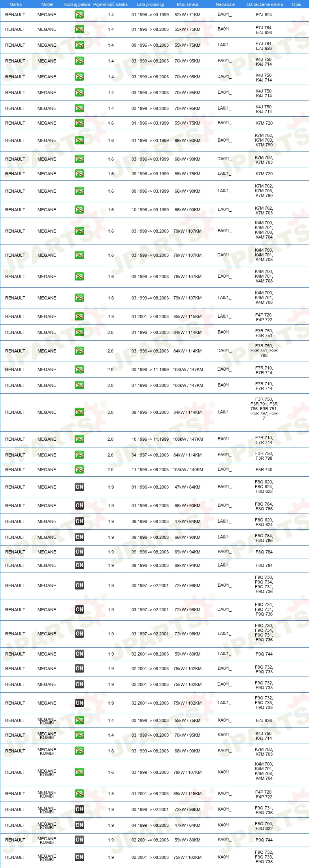The width and height of the screenshot is (309, 868).
Task: Click petrol icon in MEGANE KOMBI 1.6 79kW row
Action: pyautogui.click(x=79, y=772)
